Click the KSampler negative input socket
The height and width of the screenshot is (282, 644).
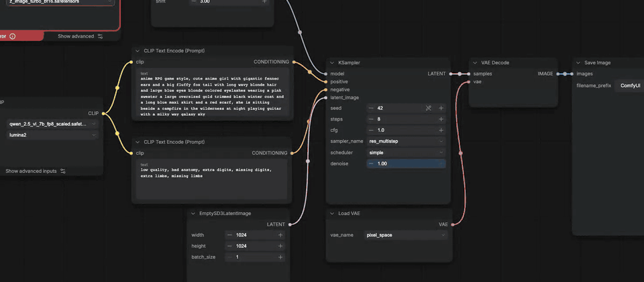326,89
